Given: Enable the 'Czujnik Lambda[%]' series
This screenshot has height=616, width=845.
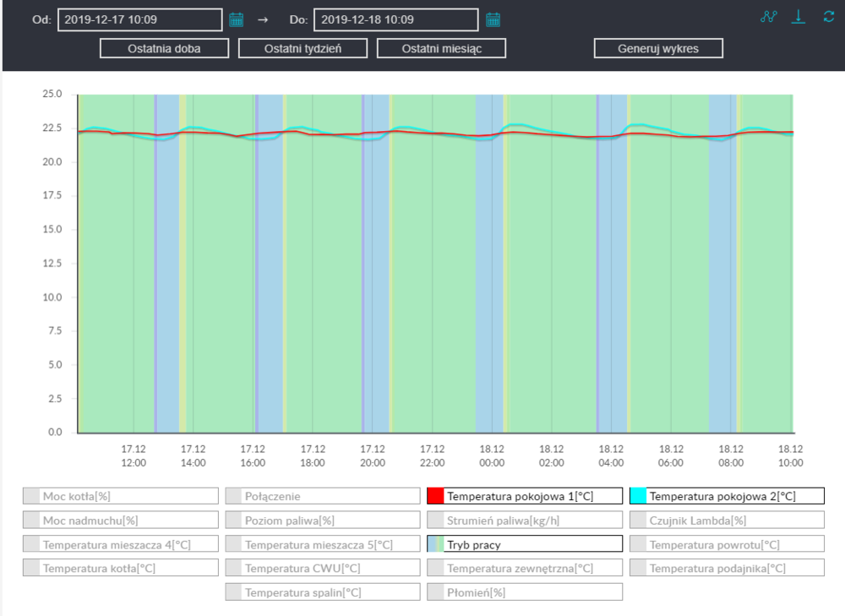Looking at the screenshot, I should tap(727, 520).
